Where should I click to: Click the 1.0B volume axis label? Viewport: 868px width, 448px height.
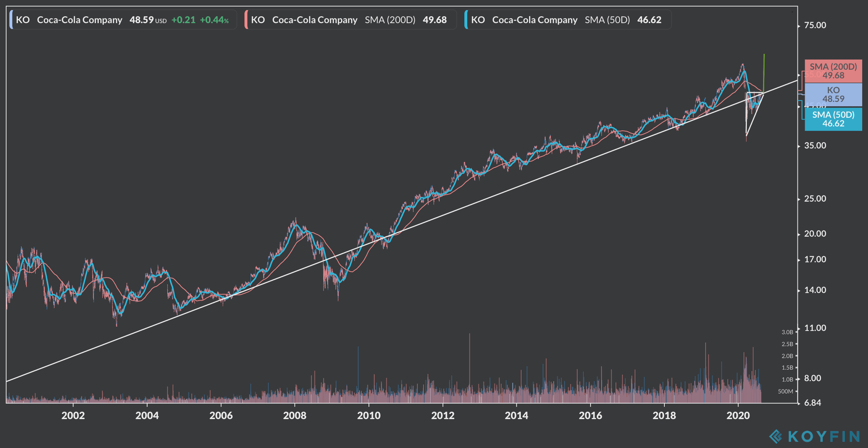(x=787, y=379)
